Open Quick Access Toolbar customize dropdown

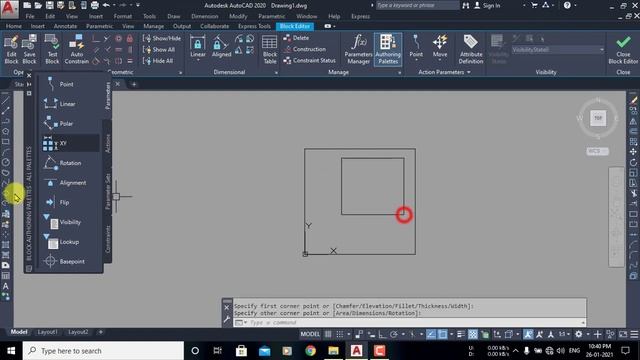coord(138,5)
